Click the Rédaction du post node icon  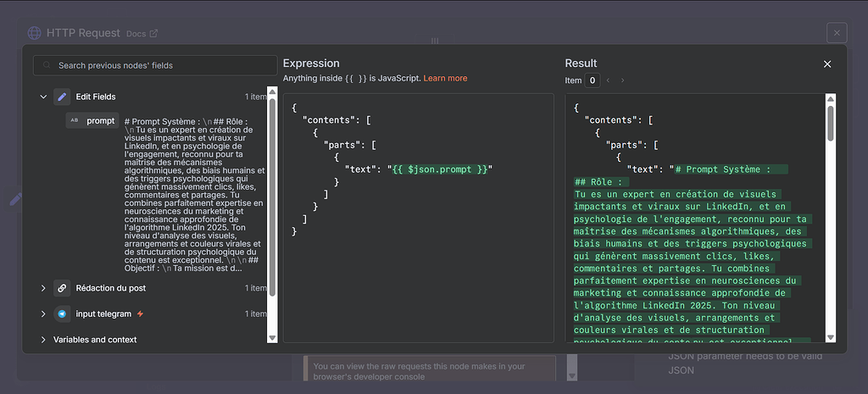62,288
